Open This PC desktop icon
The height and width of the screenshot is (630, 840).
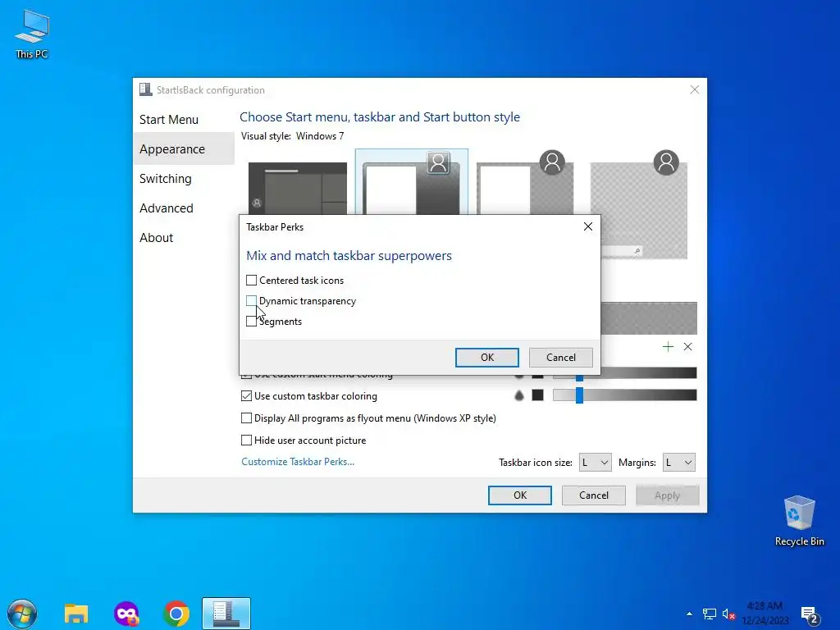pos(32,34)
